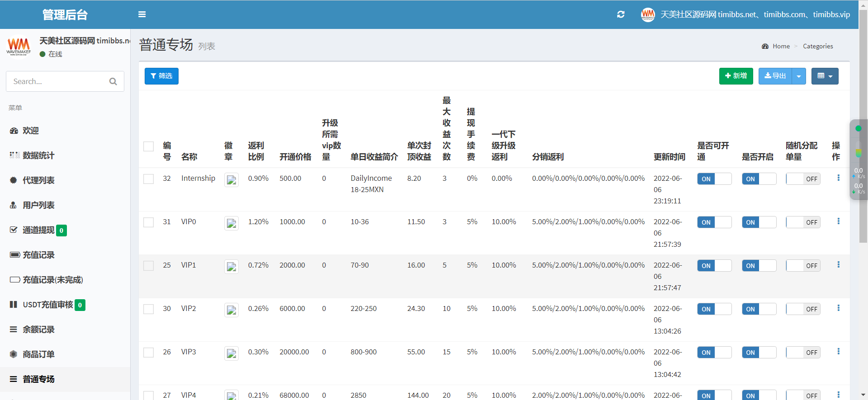
Task: Click the page vertical scrollbar thumb
Action: coord(863,127)
